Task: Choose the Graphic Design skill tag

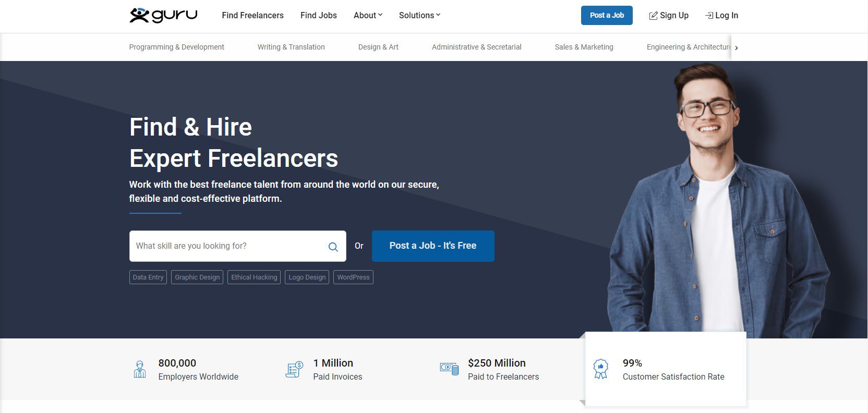Action: (x=197, y=277)
